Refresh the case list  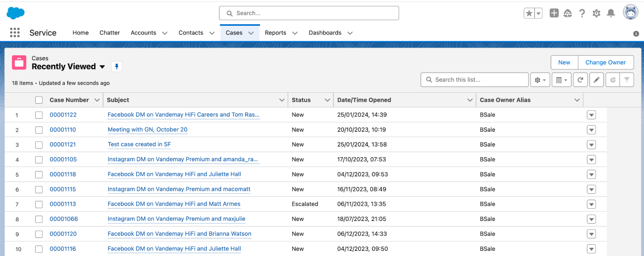coord(580,80)
